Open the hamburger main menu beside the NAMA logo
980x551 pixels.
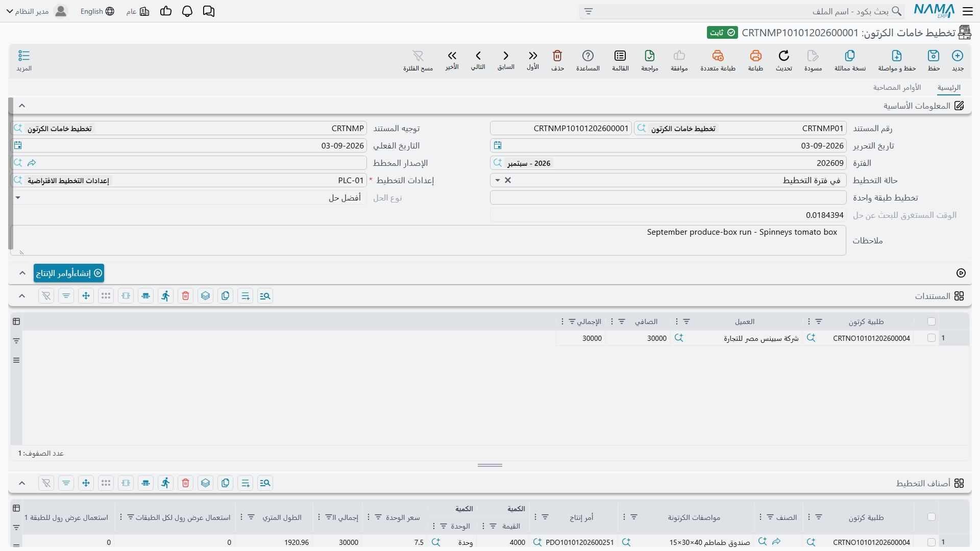click(968, 11)
